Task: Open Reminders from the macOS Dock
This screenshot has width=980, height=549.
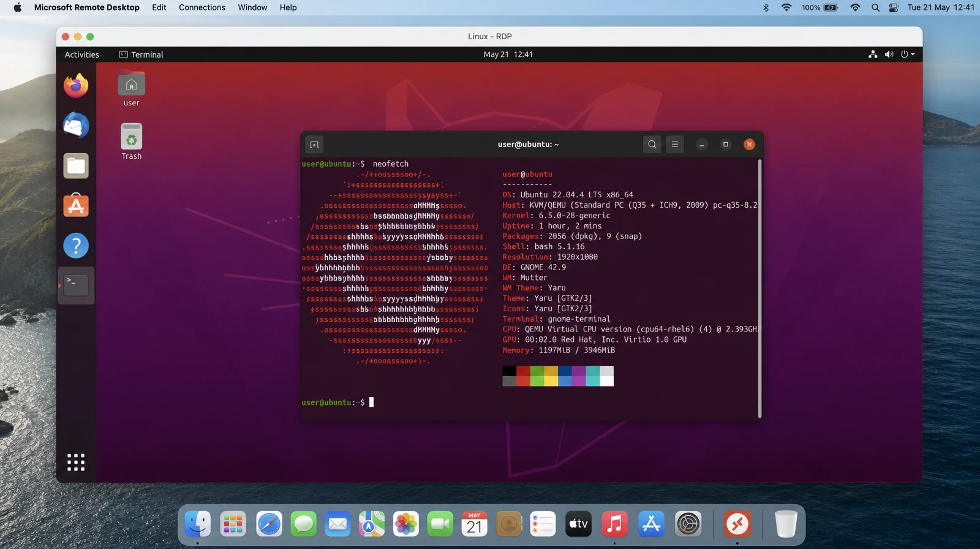Action: (x=543, y=524)
